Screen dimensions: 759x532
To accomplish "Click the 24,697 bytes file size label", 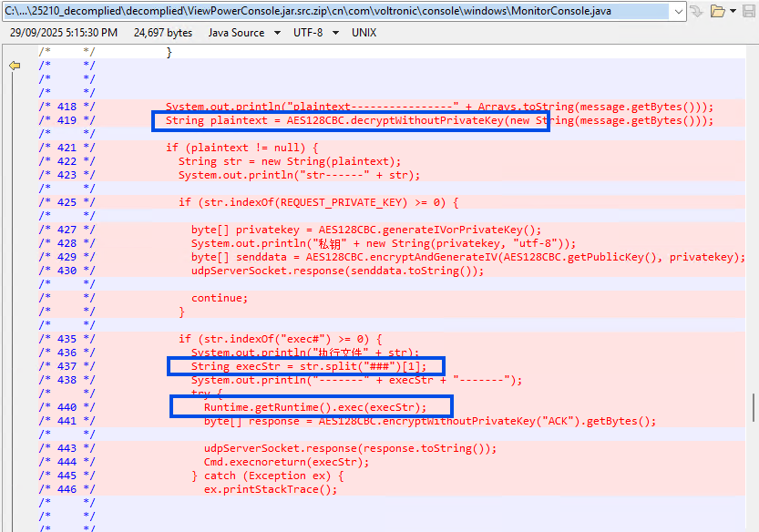I will (163, 33).
